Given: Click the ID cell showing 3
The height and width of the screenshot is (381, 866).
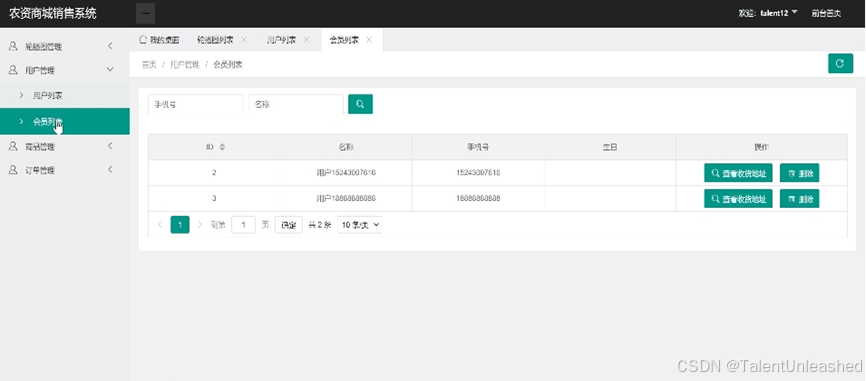Looking at the screenshot, I should click(x=214, y=198).
